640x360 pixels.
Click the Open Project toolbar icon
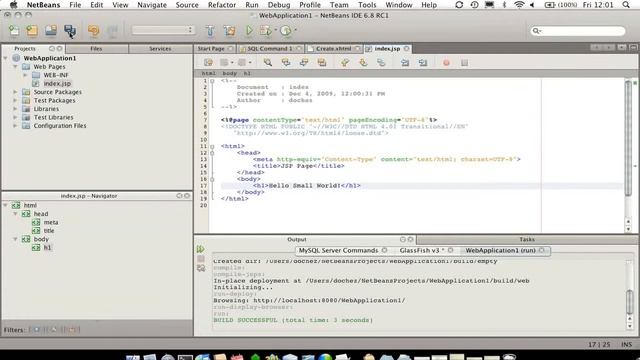[x=51, y=31]
